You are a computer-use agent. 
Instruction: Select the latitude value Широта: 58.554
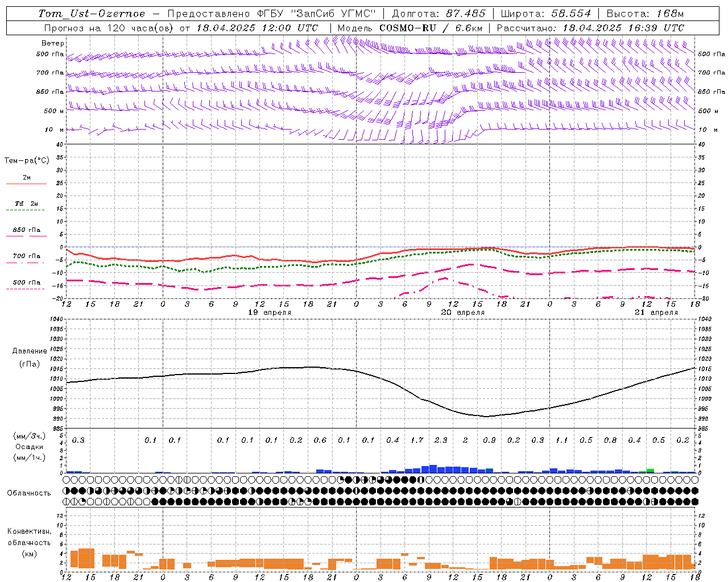545,14
